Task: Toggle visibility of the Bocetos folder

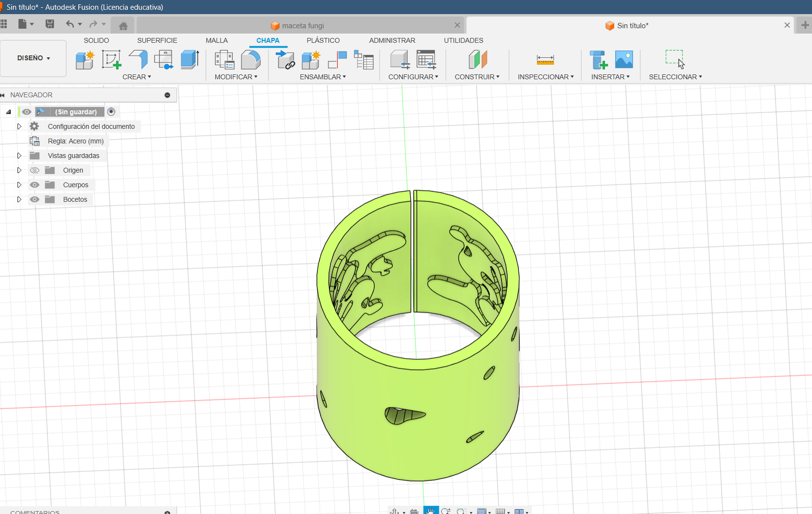Action: [35, 199]
